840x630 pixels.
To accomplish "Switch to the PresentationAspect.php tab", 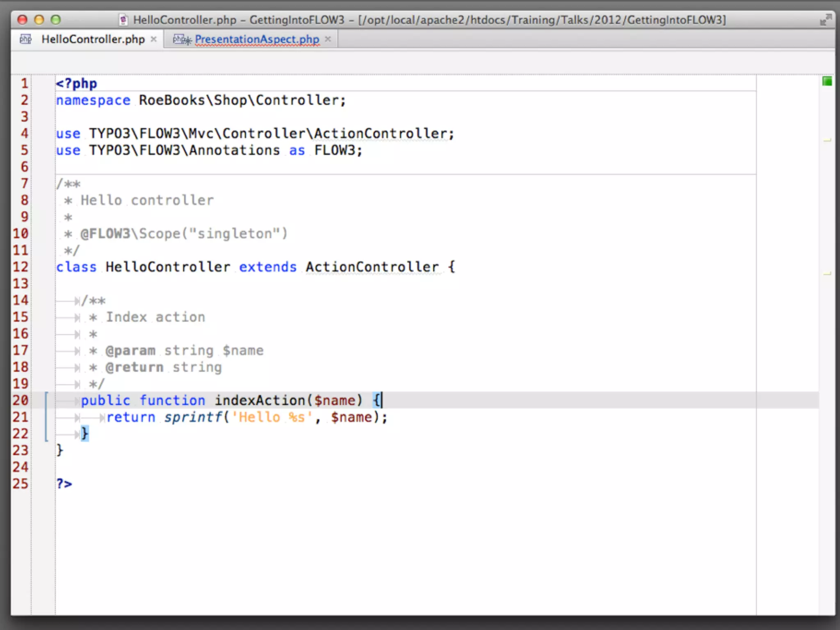I will click(257, 39).
